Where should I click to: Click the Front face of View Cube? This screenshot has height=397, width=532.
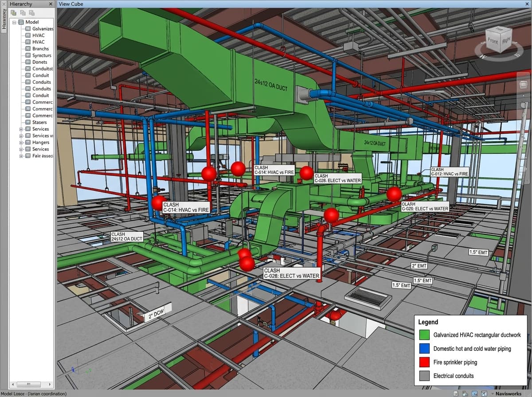click(493, 41)
